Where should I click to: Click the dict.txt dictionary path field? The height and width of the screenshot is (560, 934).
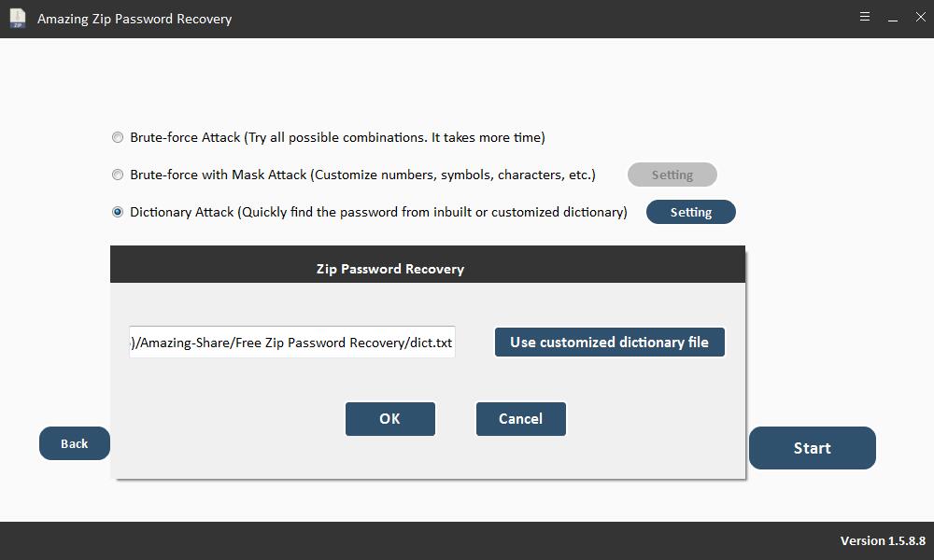(291, 343)
